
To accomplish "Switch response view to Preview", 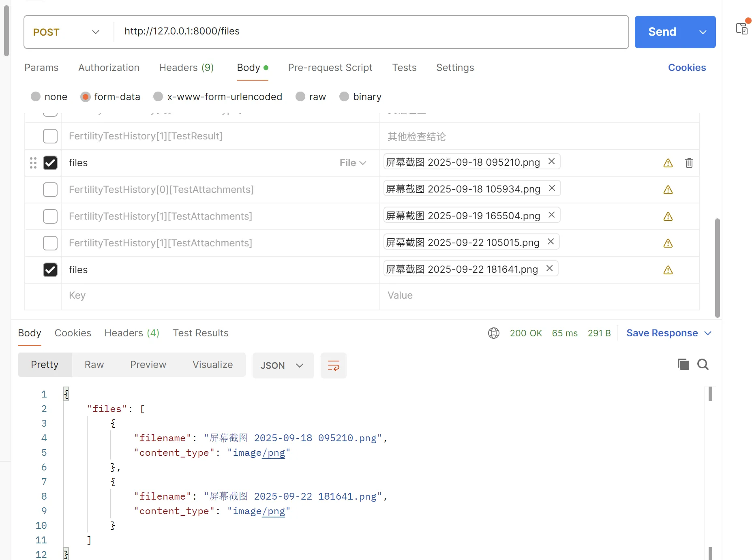I will tap(148, 365).
